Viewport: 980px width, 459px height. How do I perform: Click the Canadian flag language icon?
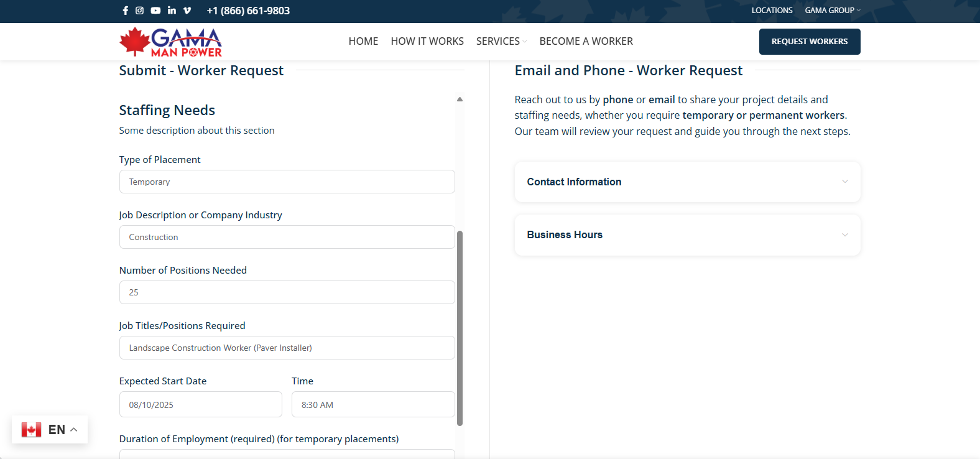[x=31, y=430]
